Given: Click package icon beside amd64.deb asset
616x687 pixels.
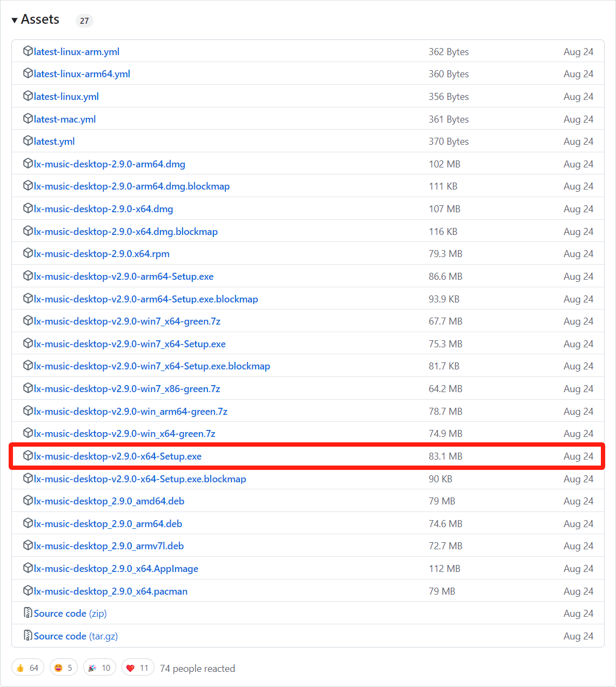Looking at the screenshot, I should tap(28, 501).
